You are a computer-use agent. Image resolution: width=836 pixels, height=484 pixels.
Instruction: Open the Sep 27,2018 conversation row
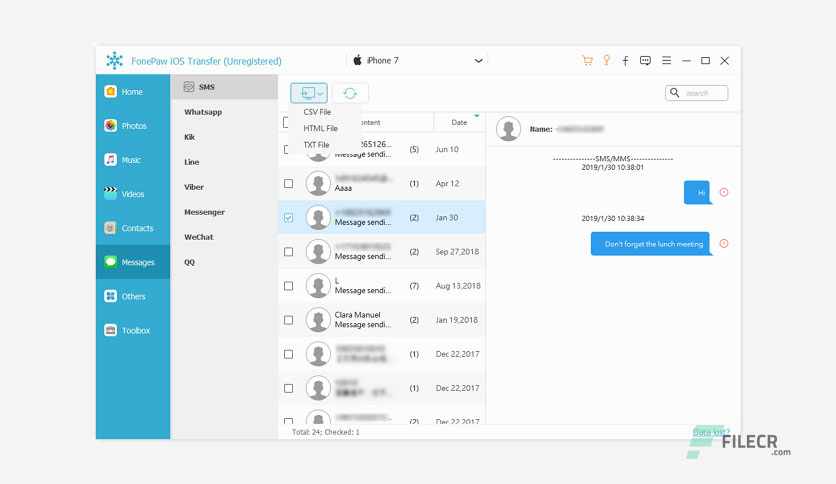pyautogui.click(x=382, y=252)
